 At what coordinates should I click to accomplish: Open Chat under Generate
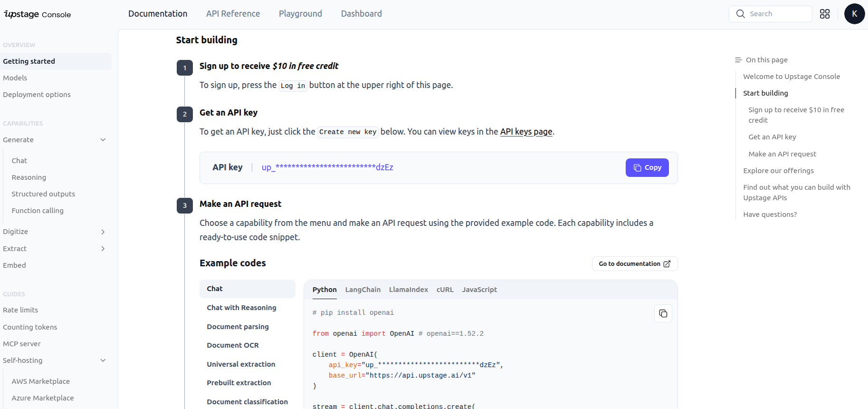(19, 161)
